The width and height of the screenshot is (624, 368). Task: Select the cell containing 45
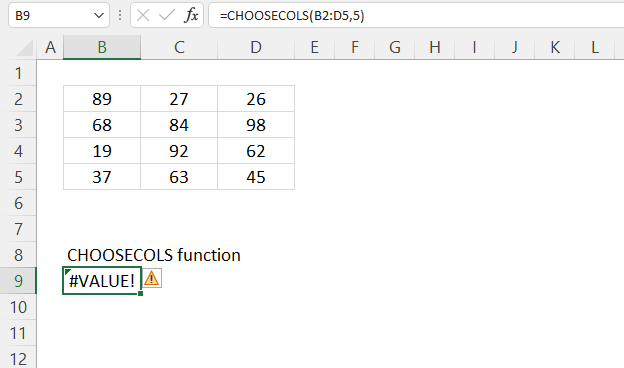click(x=256, y=177)
